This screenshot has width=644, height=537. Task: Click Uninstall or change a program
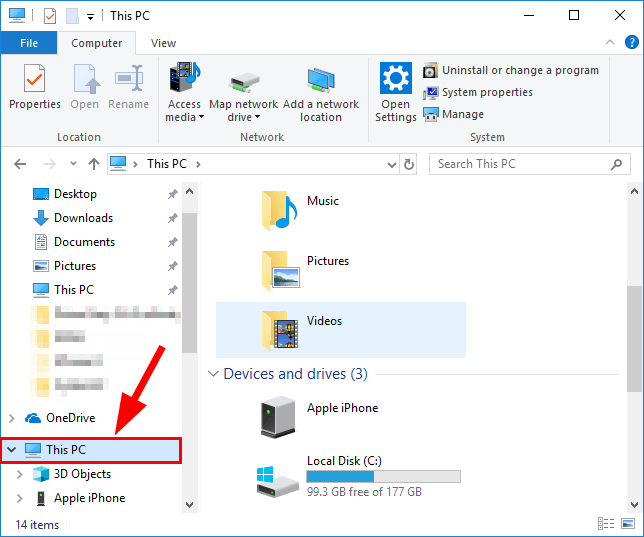(510, 70)
